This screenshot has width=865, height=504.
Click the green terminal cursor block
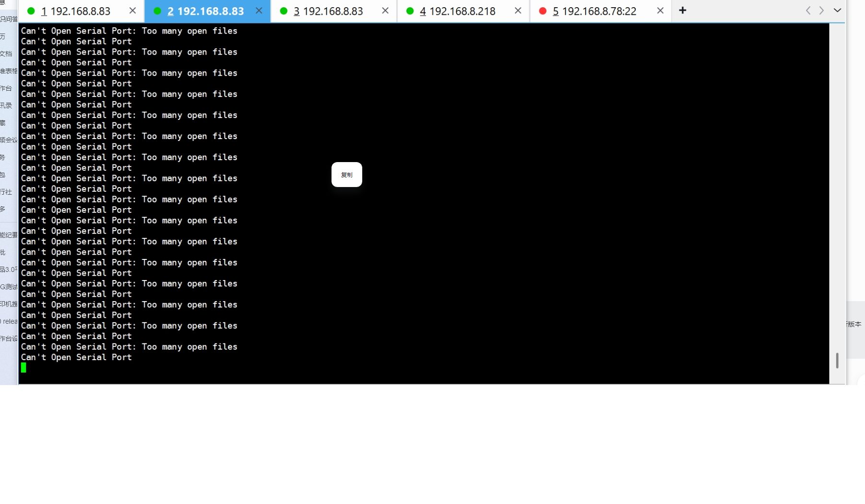(x=24, y=368)
